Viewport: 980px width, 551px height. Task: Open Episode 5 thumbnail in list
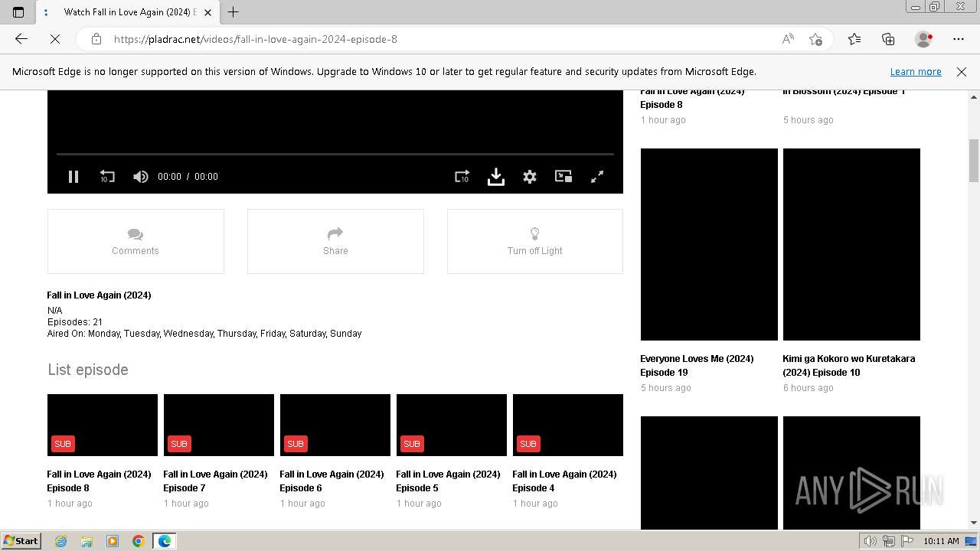(452, 425)
